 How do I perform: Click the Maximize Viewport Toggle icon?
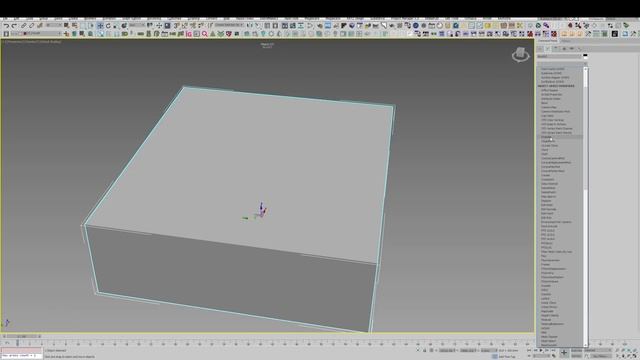tap(635, 356)
